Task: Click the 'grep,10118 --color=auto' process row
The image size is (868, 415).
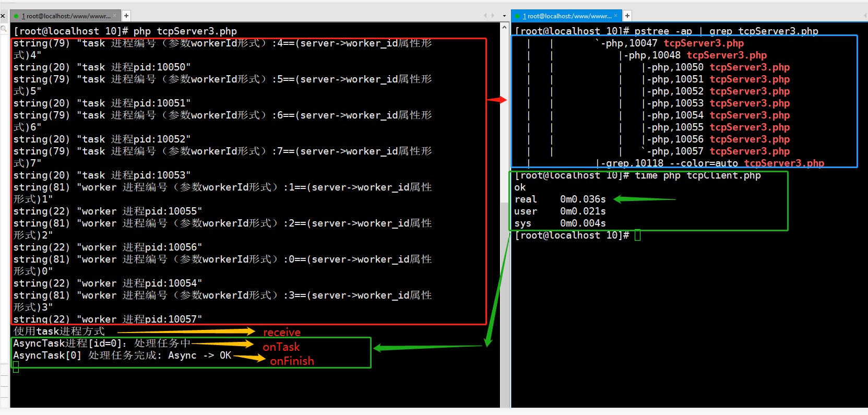Action: 710,163
